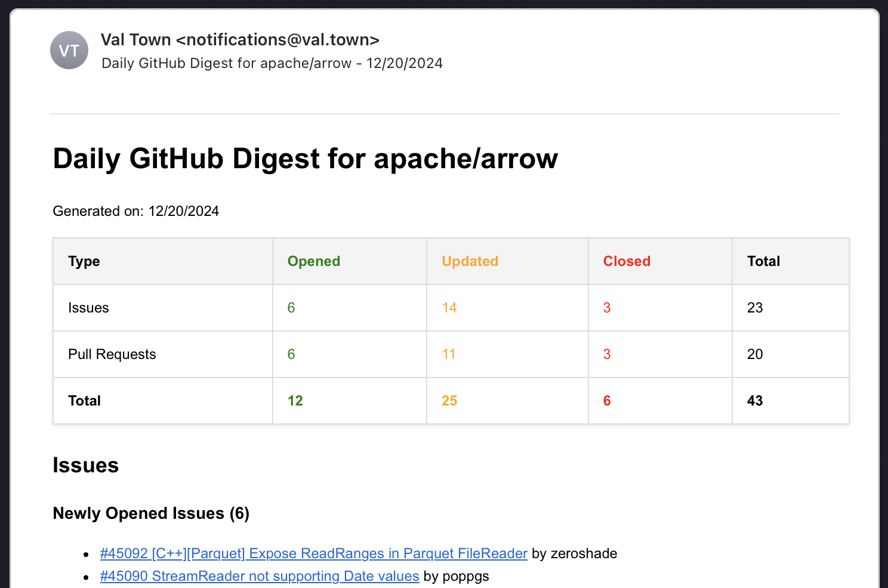Click Issues total count 23

tap(755, 308)
